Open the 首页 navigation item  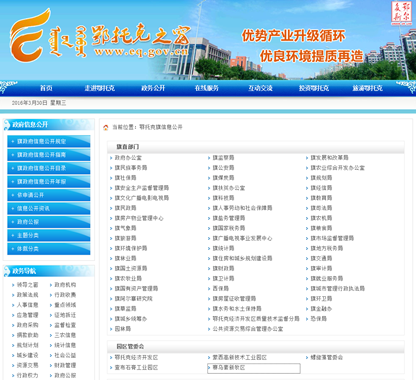pos(46,88)
